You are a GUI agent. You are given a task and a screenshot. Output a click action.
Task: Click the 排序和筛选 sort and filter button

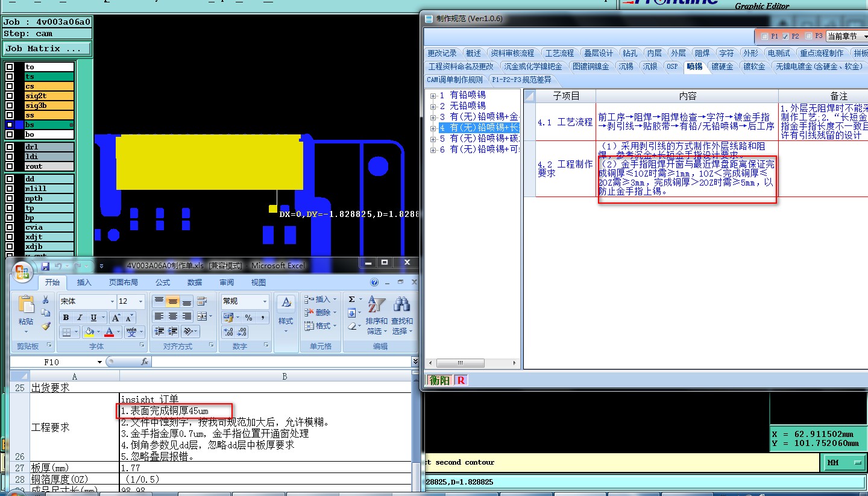tap(377, 315)
